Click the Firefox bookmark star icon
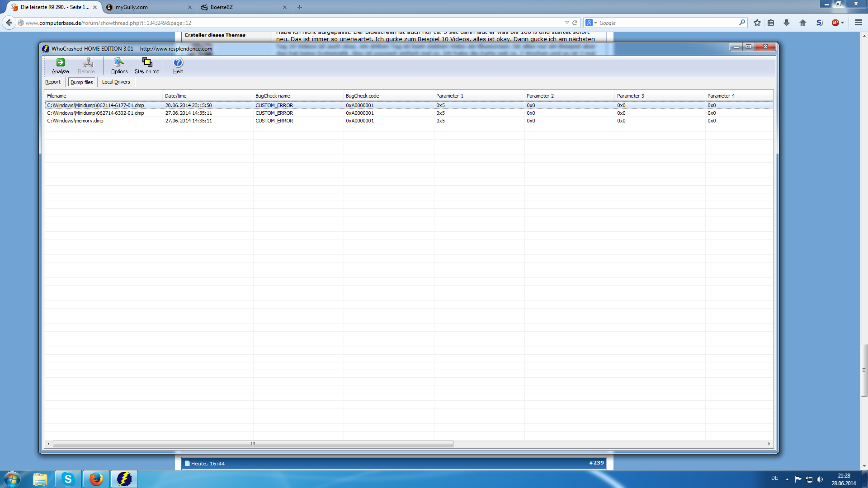The width and height of the screenshot is (868, 488). click(757, 23)
